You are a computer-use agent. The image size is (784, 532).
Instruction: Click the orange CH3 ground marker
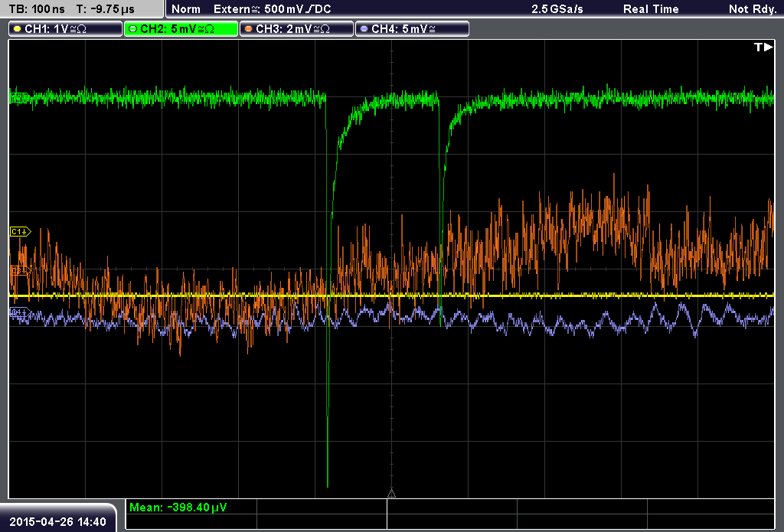coord(21,270)
